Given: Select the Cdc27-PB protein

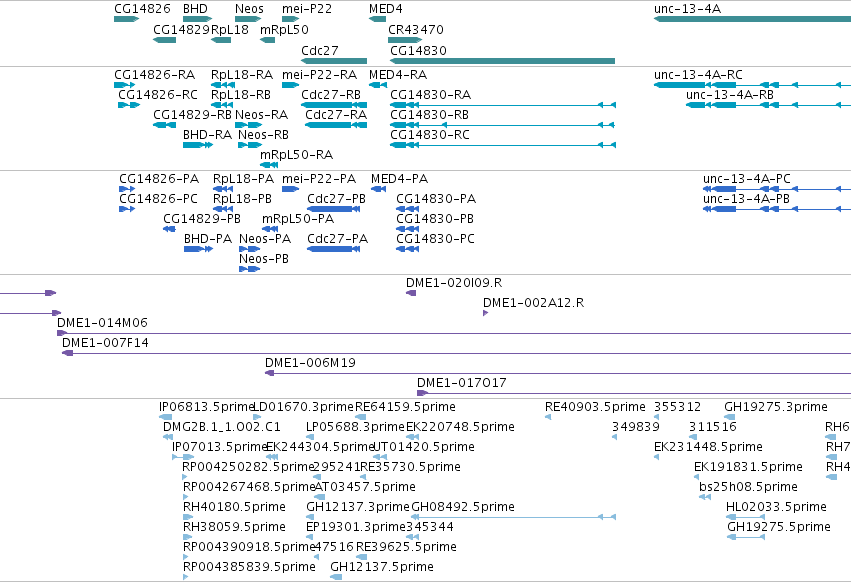Looking at the screenshot, I should pyautogui.click(x=333, y=209).
